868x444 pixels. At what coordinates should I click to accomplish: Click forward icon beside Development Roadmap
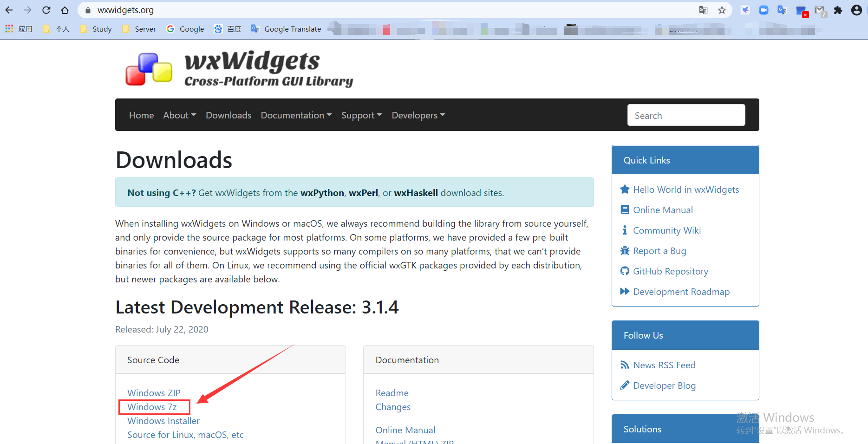[625, 291]
